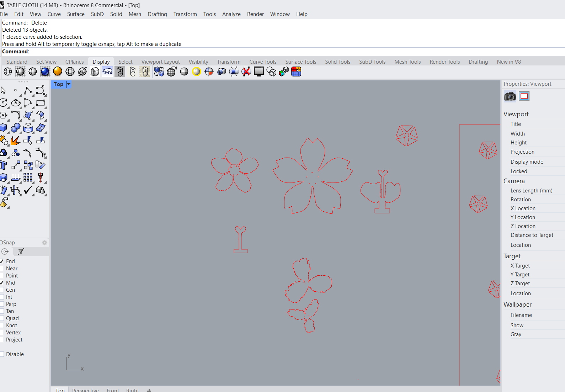Select the Text object tool
This screenshot has height=392, width=565.
(4, 165)
